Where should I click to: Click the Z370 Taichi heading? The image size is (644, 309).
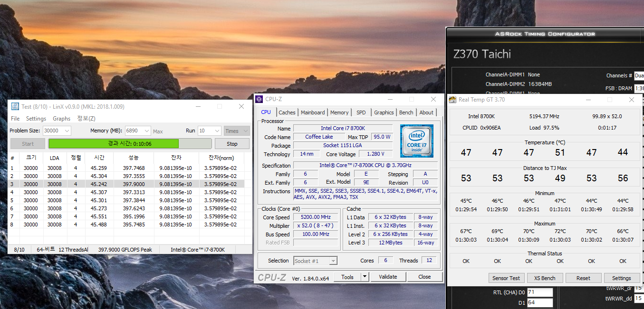482,54
